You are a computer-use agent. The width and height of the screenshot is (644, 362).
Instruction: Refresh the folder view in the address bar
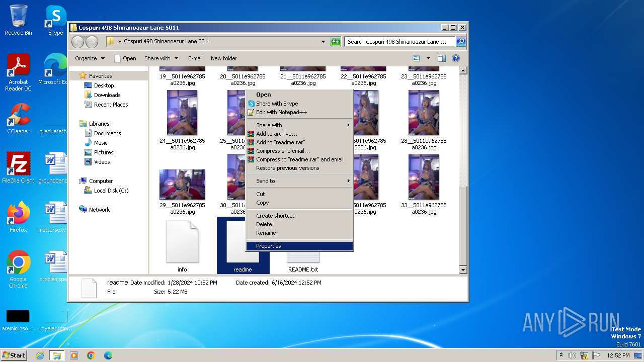point(336,42)
